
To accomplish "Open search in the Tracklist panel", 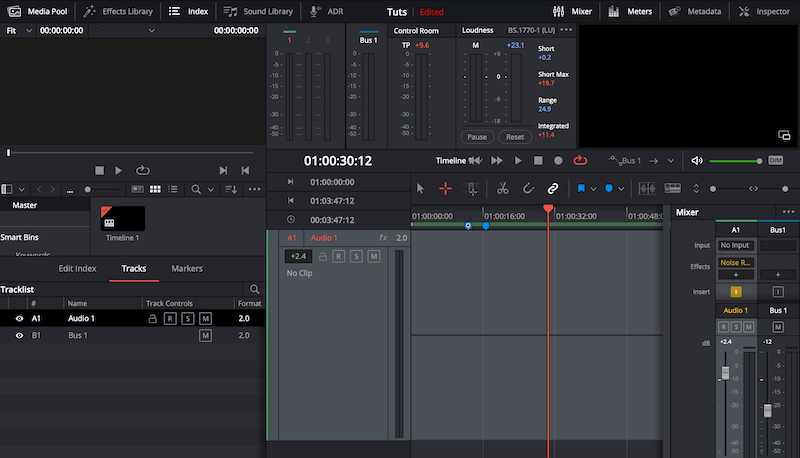I will 254,289.
